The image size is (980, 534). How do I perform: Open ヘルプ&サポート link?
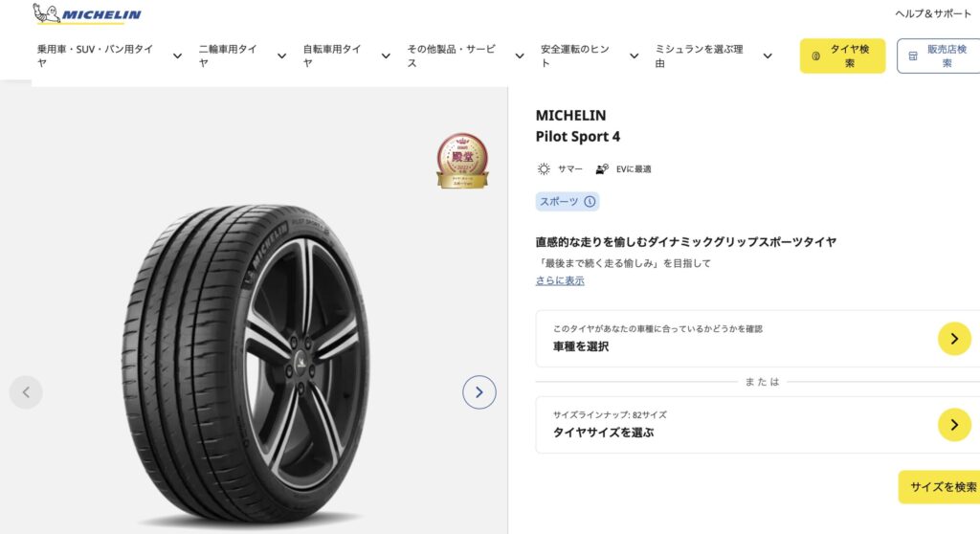(x=933, y=13)
